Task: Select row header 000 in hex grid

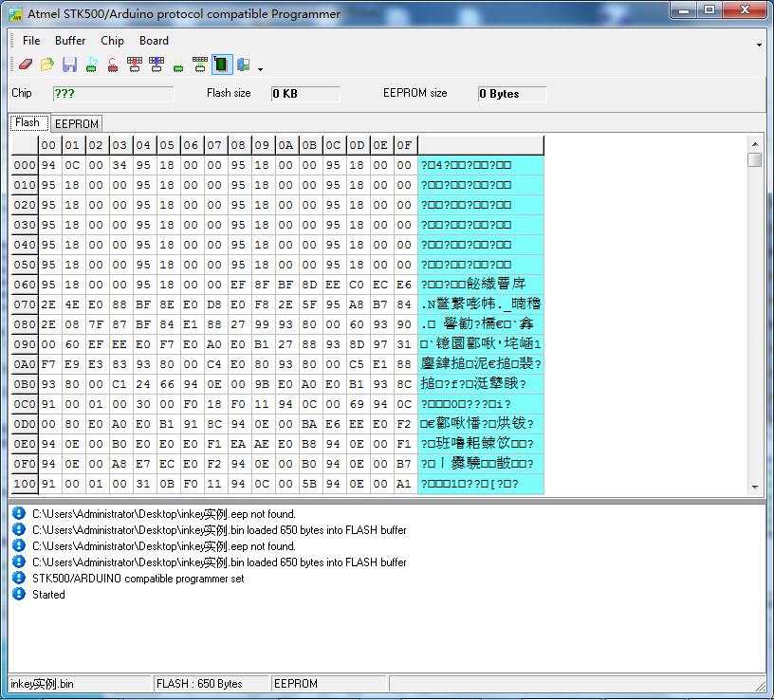Action: [25, 165]
